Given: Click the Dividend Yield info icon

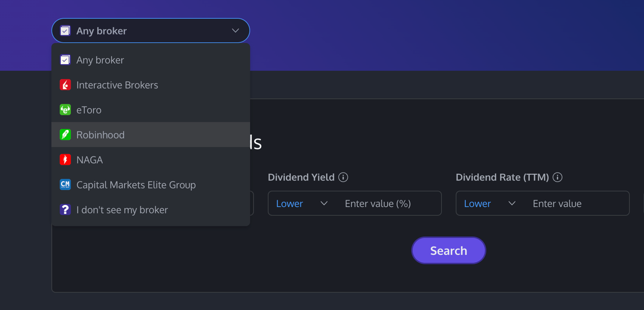Looking at the screenshot, I should point(343,177).
